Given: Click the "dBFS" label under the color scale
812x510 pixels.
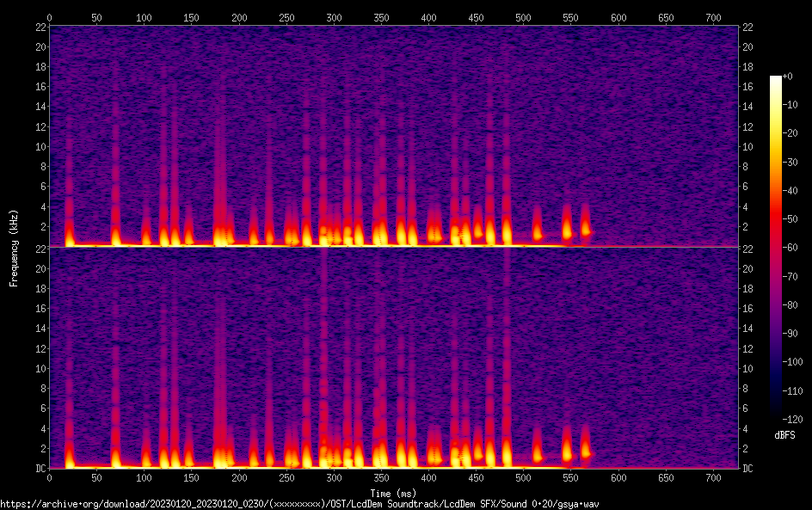Looking at the screenshot, I should pos(784,436).
